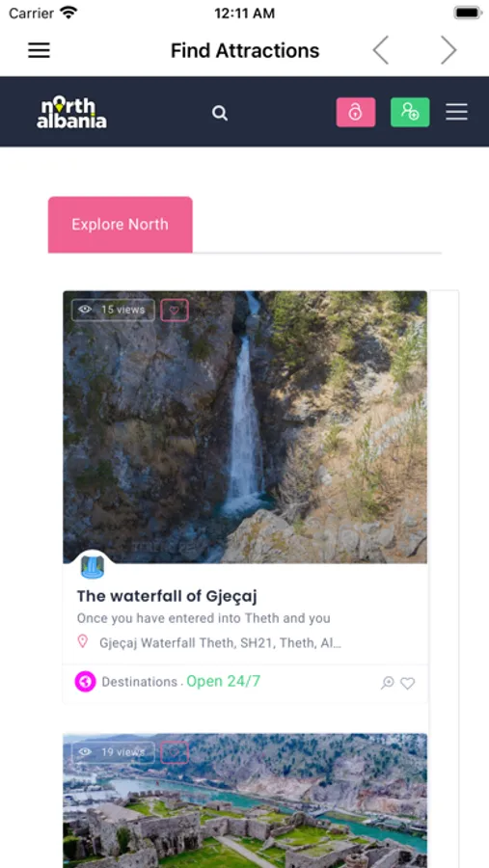The height and width of the screenshot is (868, 489).
Task: Click the quick preview magnifier icon
Action: 387,683
